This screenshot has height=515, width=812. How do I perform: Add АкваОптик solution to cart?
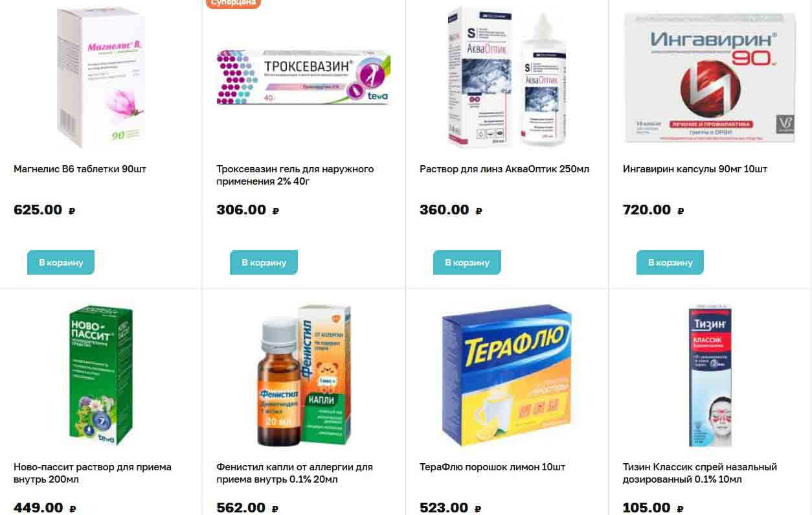[x=467, y=262]
